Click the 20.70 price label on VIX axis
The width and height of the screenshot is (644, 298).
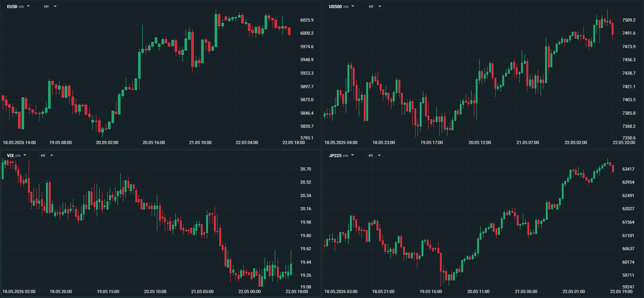coord(306,169)
